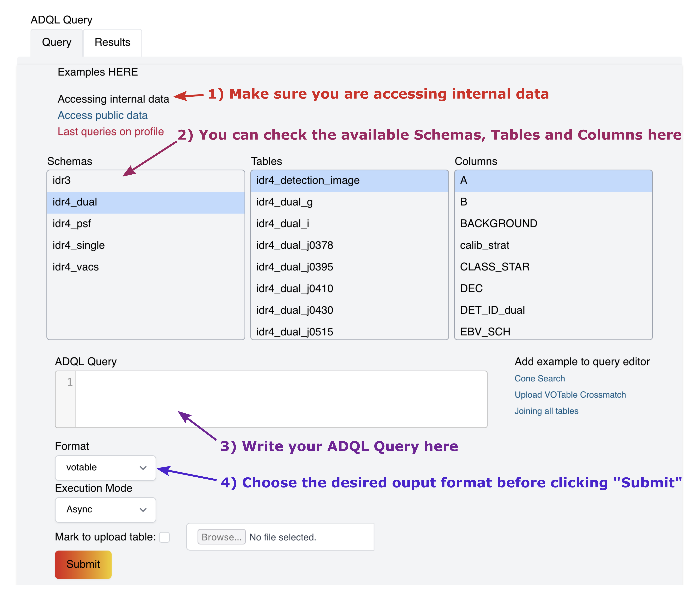Click Access public data link

coord(102,115)
